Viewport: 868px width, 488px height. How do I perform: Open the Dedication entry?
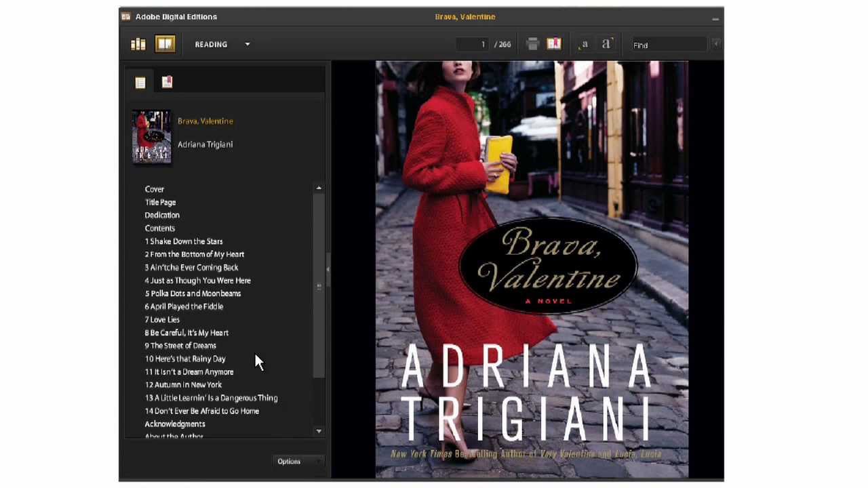pos(161,215)
